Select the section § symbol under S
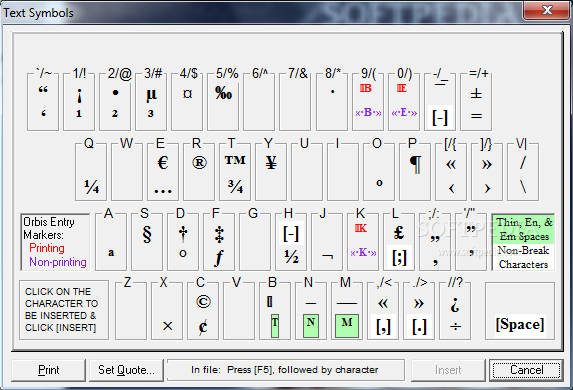This screenshot has height=390, width=573. (x=147, y=234)
